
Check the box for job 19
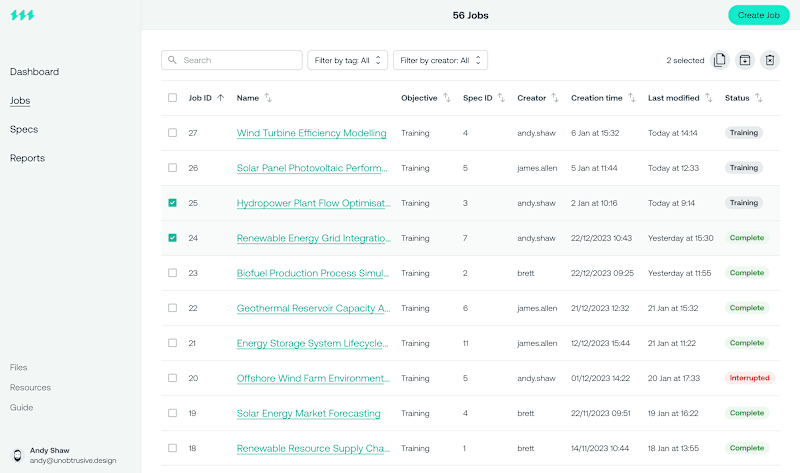pyautogui.click(x=172, y=413)
